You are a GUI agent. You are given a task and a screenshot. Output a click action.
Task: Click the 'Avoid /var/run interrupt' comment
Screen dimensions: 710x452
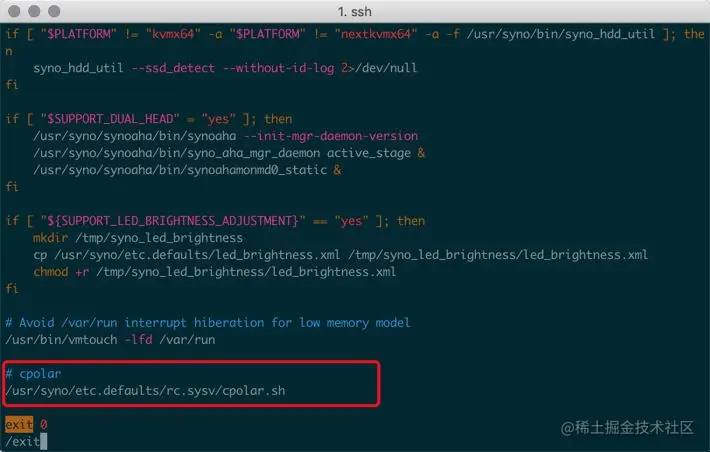pyautogui.click(x=208, y=323)
